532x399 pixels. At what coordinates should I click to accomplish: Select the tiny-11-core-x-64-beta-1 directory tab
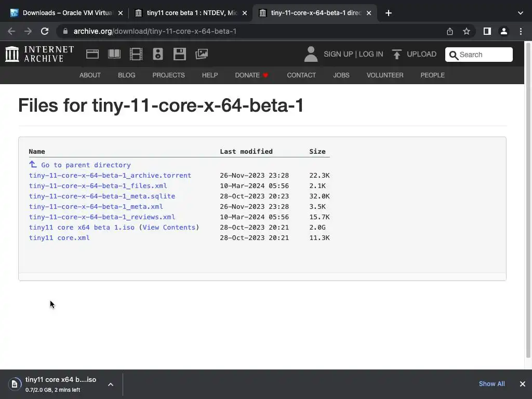click(x=315, y=13)
